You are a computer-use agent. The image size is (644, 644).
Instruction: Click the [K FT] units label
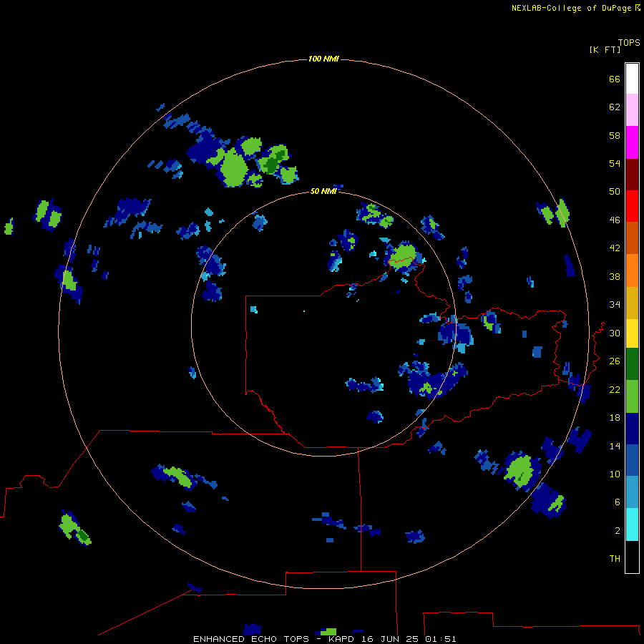pyautogui.click(x=605, y=49)
